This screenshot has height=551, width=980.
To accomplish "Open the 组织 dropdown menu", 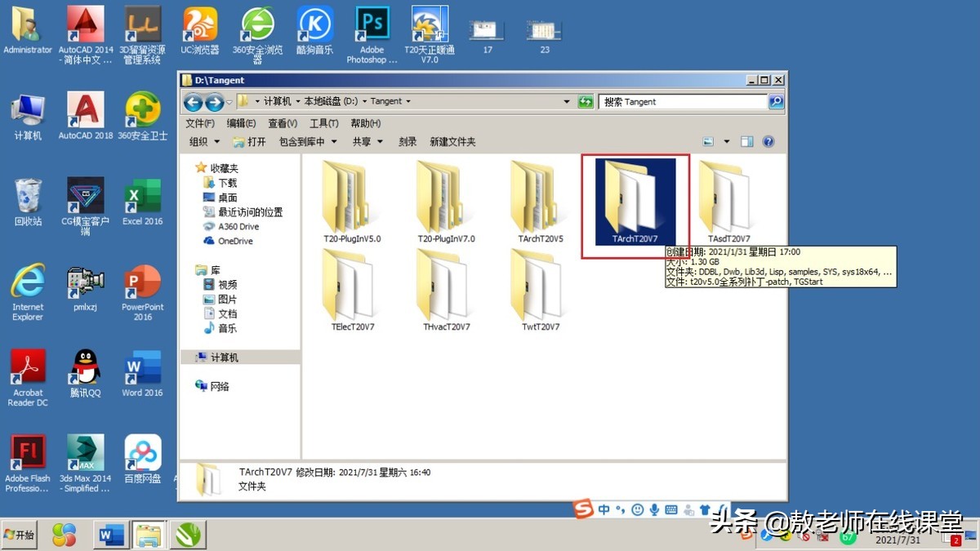I will pos(203,140).
